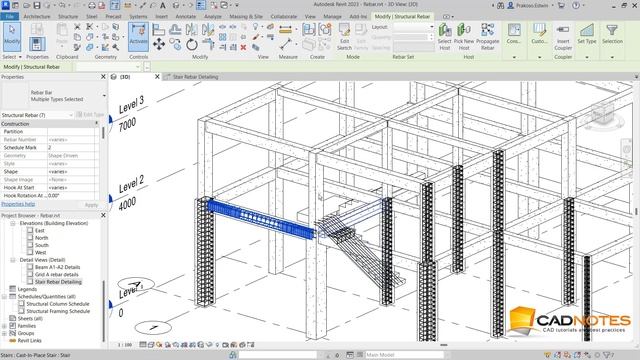
Task: Expand the Selection panel arrow
Action: pyautogui.click(x=612, y=57)
